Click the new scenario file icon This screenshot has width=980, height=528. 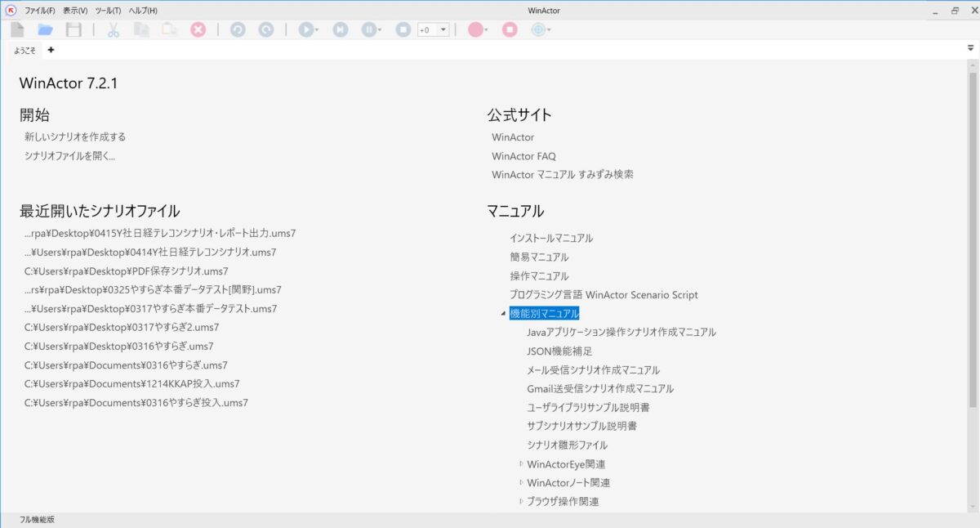tap(18, 29)
